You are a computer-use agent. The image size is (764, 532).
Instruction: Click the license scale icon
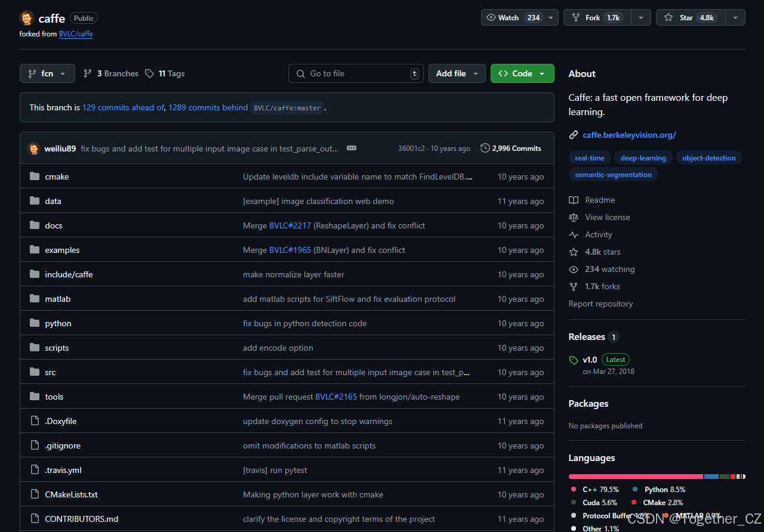[x=574, y=217]
